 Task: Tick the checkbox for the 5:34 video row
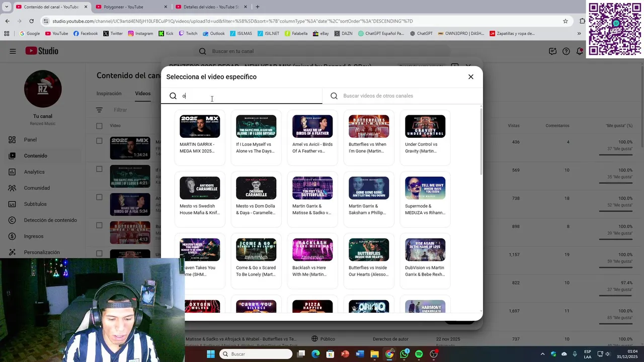coord(99,198)
